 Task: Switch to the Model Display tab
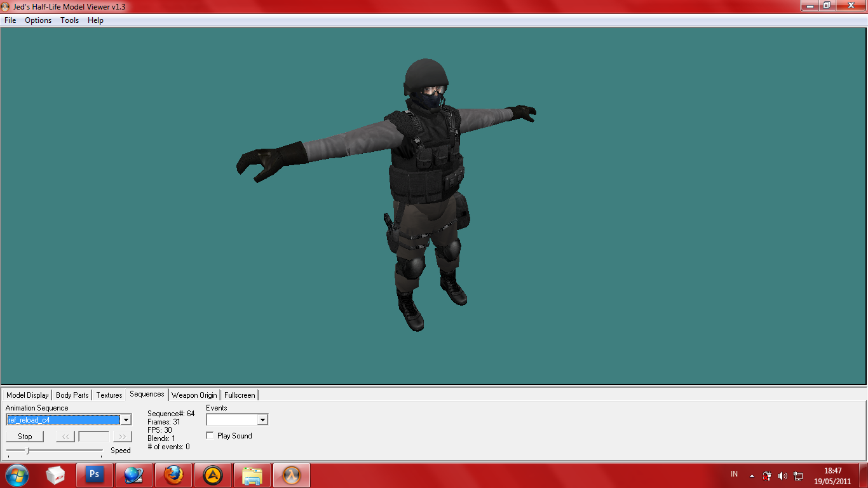click(x=27, y=395)
